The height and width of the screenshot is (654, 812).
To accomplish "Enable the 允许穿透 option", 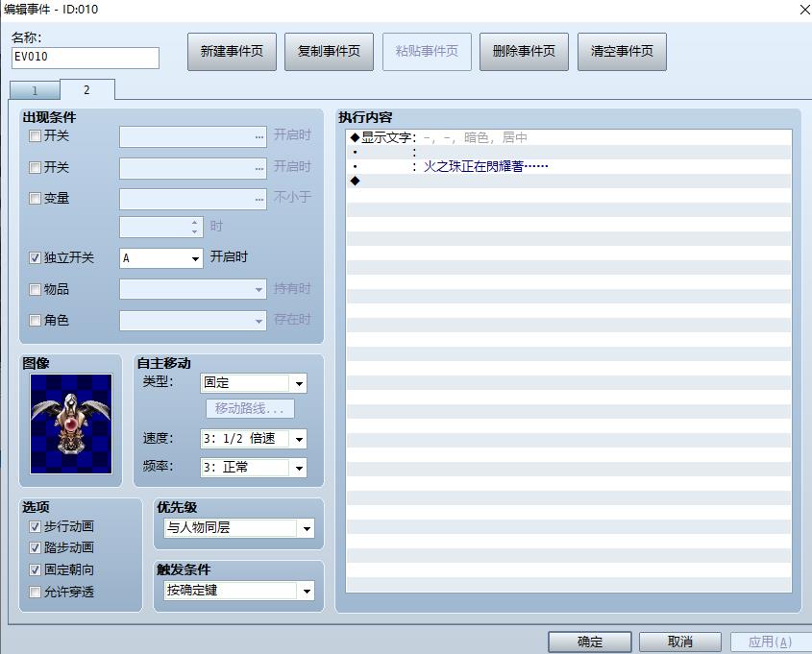I will [x=35, y=592].
